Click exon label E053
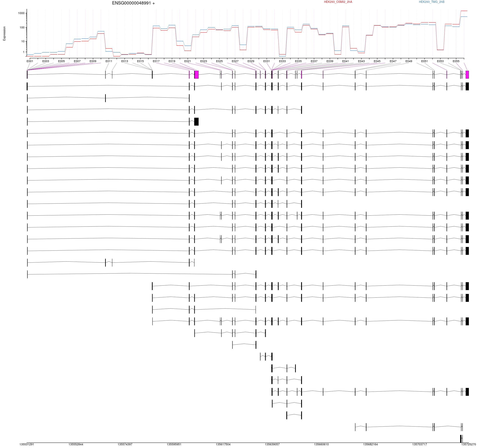The image size is (491, 448). (440, 61)
